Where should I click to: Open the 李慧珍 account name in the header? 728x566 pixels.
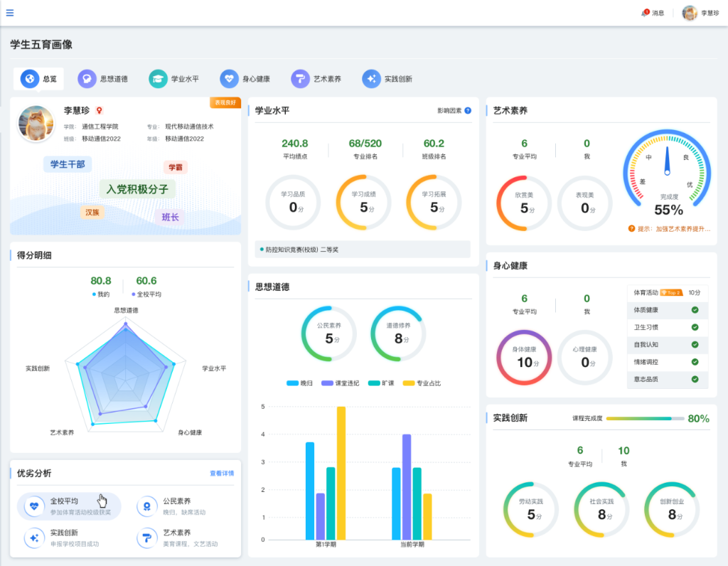click(x=710, y=13)
